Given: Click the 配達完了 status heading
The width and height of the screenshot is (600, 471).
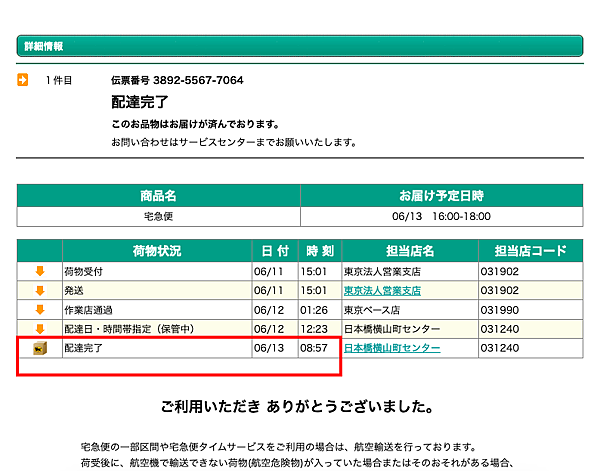Looking at the screenshot, I should tap(140, 102).
